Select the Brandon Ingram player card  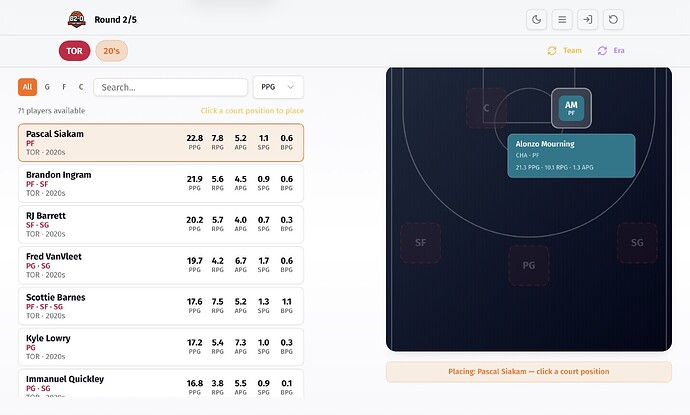(x=161, y=184)
